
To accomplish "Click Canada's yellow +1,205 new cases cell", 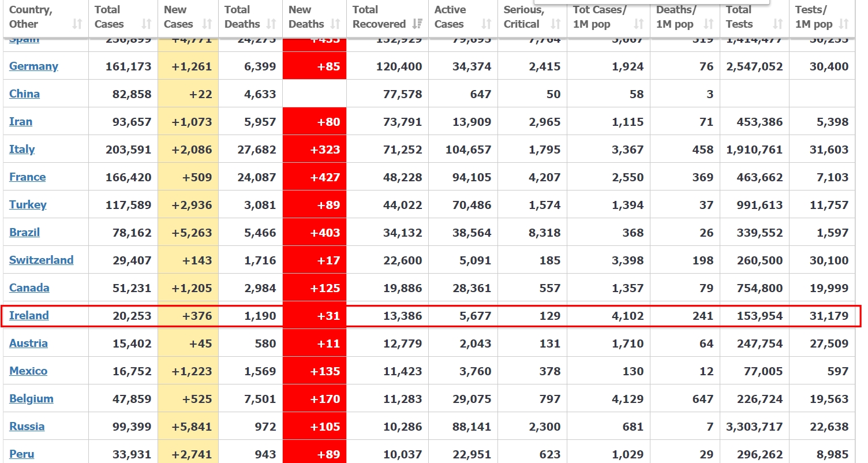I will tap(188, 287).
